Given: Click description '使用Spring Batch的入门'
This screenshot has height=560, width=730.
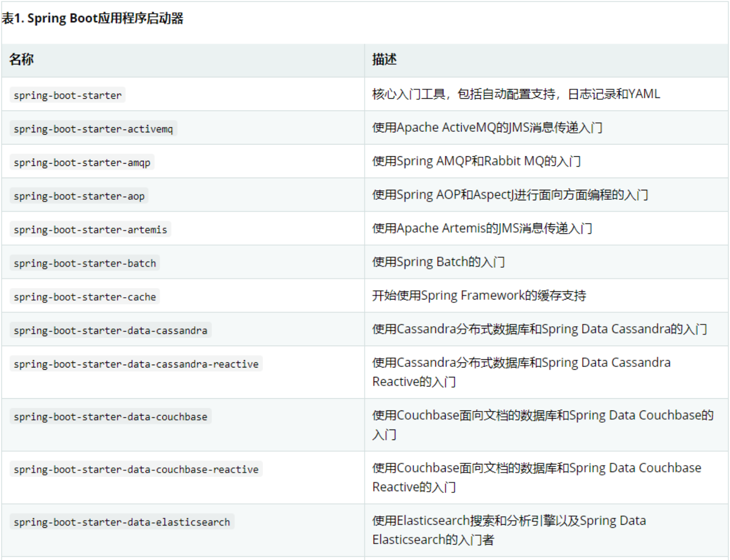Looking at the screenshot, I should (438, 261).
